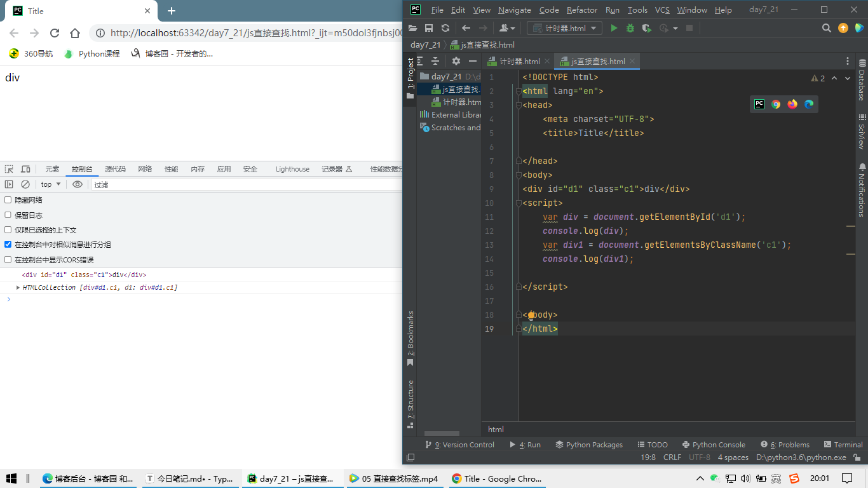868x488 pixels.
Task: Click the Reload from disk sync icon
Action: tap(445, 28)
